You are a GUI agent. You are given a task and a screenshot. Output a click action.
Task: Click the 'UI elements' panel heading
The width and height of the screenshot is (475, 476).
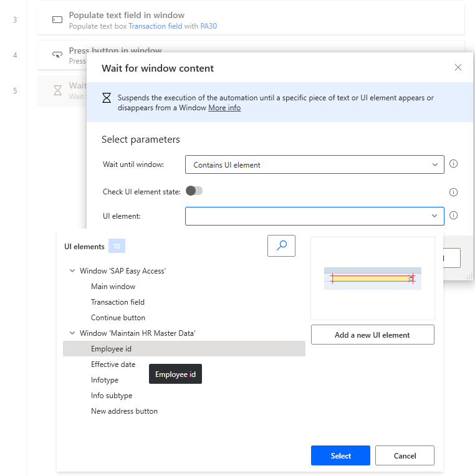84,247
